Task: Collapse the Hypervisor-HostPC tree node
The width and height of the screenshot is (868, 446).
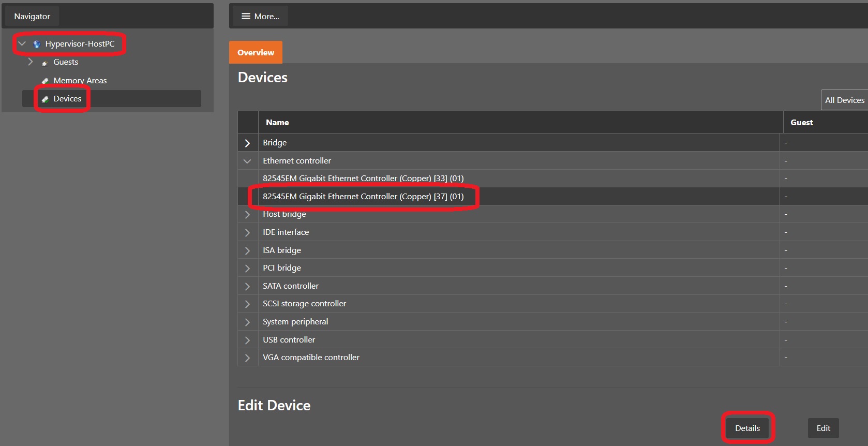Action: pyautogui.click(x=22, y=43)
